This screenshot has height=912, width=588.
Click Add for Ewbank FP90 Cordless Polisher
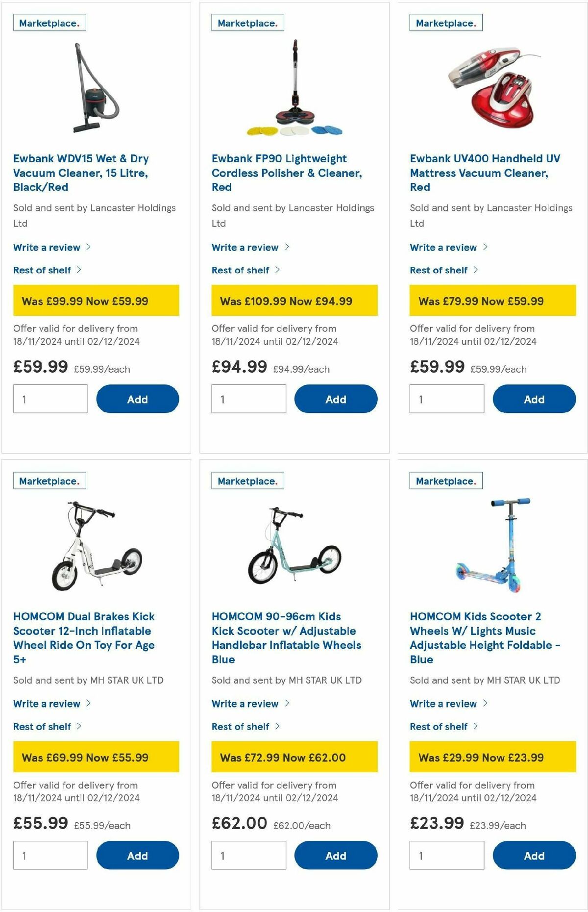coord(336,399)
